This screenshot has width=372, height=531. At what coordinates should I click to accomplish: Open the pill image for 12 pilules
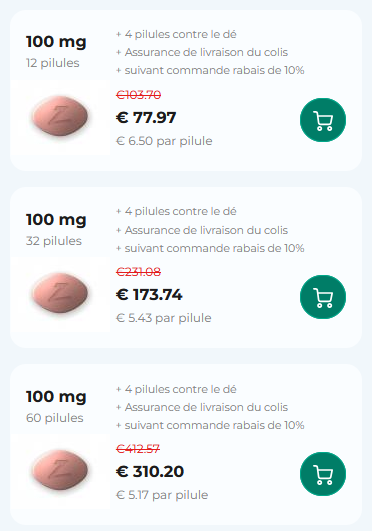point(60,117)
